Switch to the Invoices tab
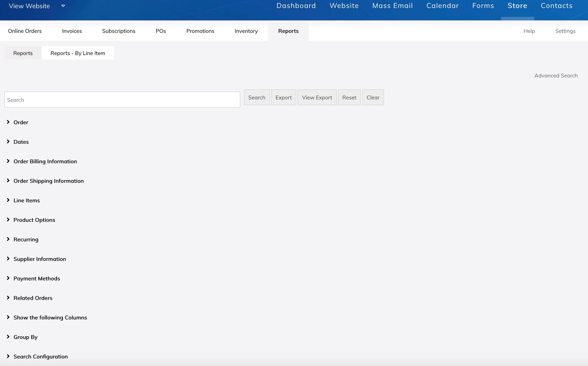 coord(72,31)
